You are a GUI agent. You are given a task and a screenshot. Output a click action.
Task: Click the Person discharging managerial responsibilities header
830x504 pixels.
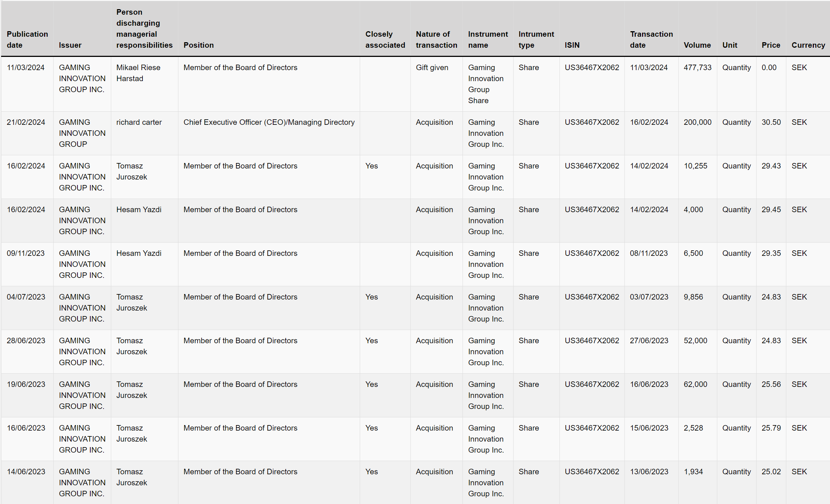(x=144, y=28)
